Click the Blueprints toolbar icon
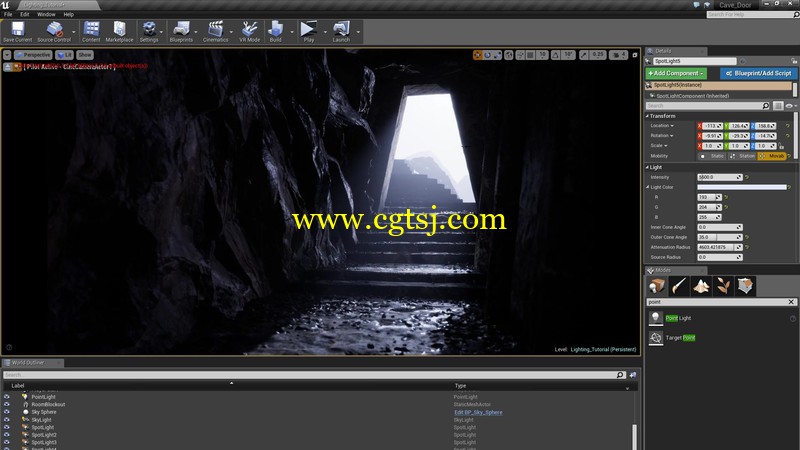 181,32
